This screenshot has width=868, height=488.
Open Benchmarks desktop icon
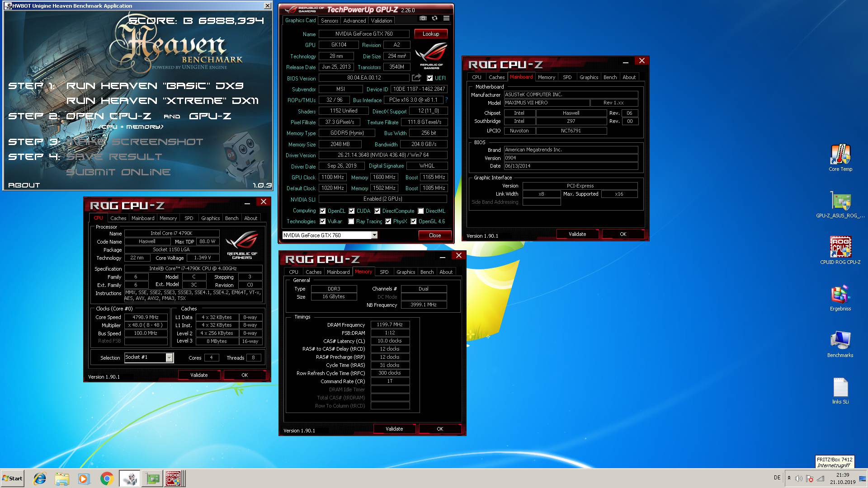pyautogui.click(x=840, y=344)
